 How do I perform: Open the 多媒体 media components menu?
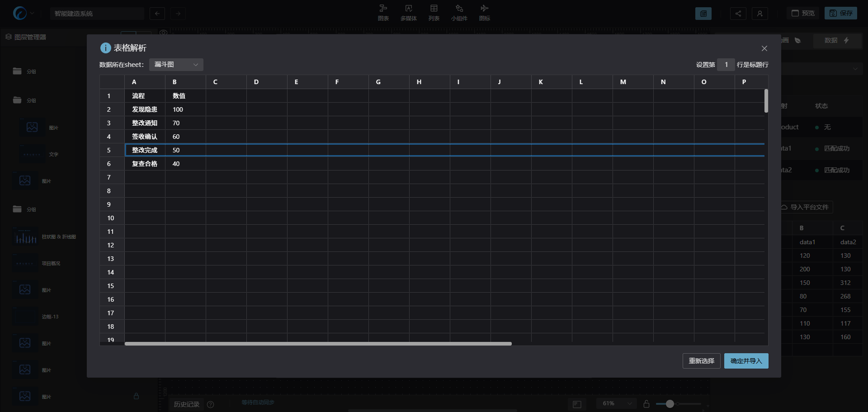(x=408, y=12)
